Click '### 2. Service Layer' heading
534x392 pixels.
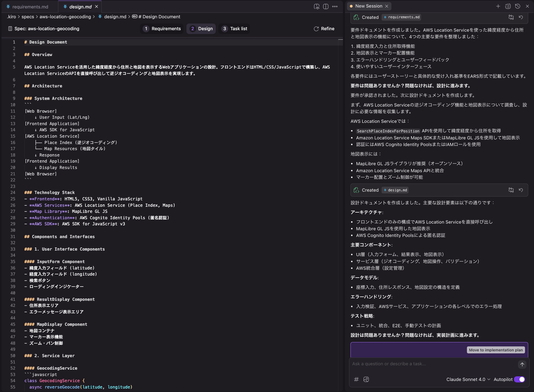coord(50,356)
